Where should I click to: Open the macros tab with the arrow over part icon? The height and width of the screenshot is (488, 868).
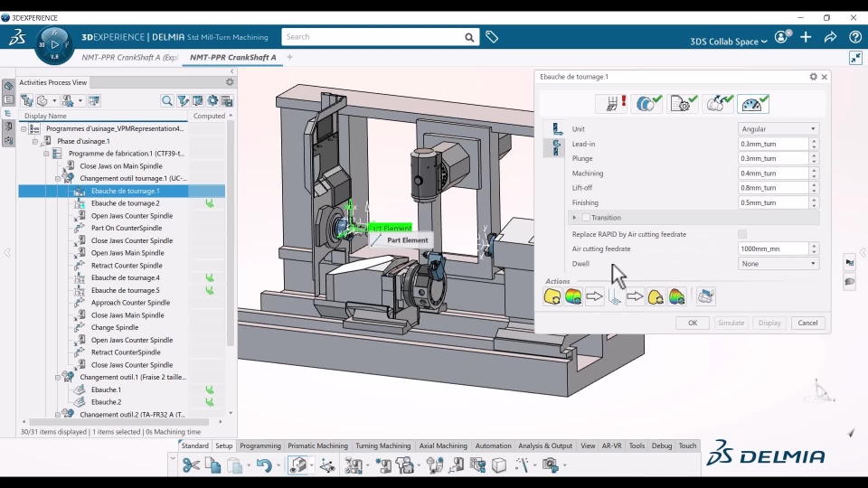point(718,103)
